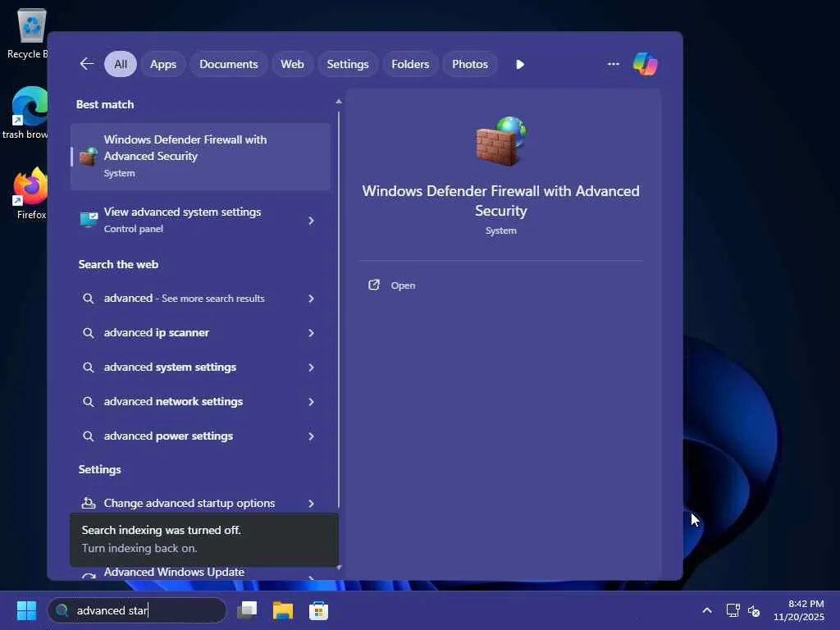Expand the advanced ip scanner chevron

coord(311,333)
